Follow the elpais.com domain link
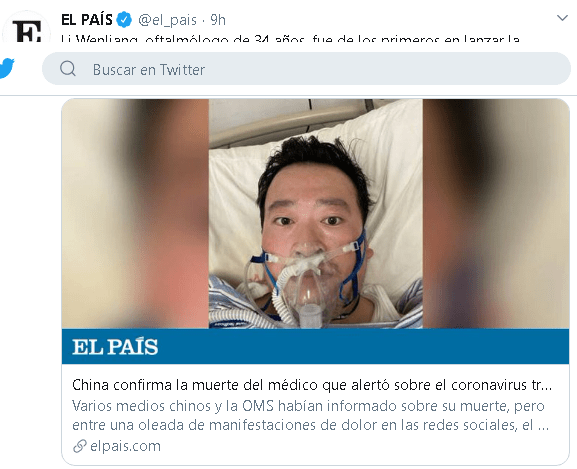The height and width of the screenshot is (469, 577). click(125, 446)
